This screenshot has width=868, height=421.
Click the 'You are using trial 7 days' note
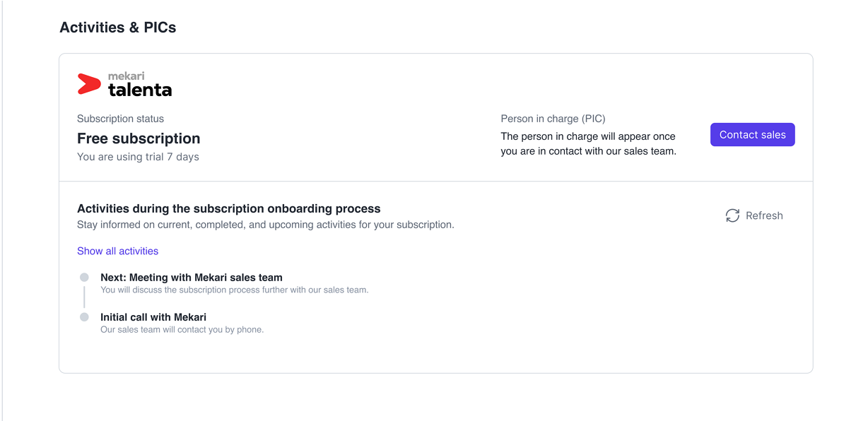pos(138,157)
